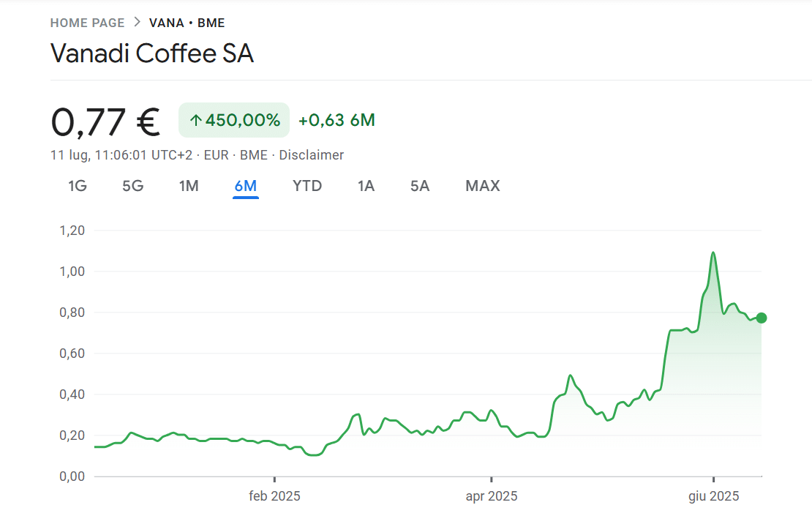Click the VANA • BME ticker breadcrumb
This screenshot has height=516, width=812.
(x=187, y=23)
